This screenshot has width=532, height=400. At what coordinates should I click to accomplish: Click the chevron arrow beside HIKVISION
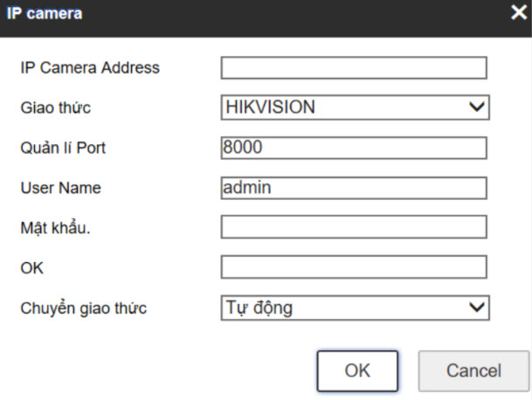(477, 107)
